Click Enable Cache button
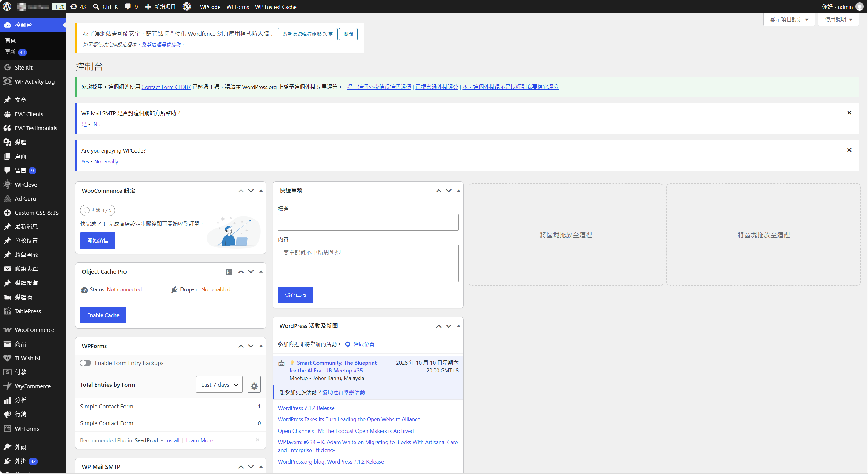This screenshot has height=474, width=868. coord(103,315)
